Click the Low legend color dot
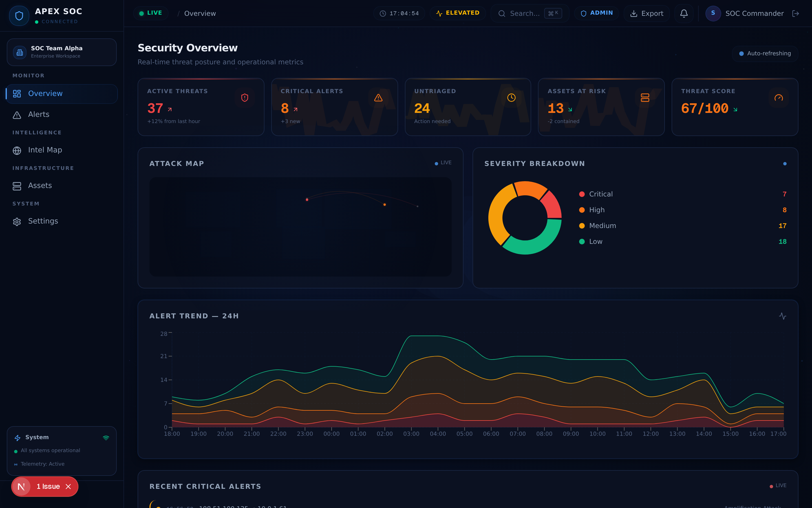The image size is (812, 508). click(x=582, y=242)
